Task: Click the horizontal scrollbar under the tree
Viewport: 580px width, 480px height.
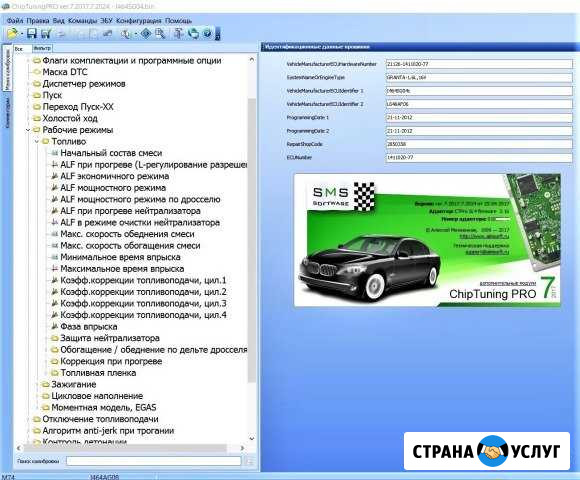Action: coord(131,448)
